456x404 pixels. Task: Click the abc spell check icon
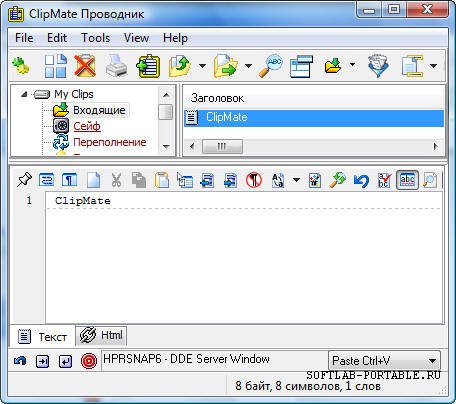point(384,180)
